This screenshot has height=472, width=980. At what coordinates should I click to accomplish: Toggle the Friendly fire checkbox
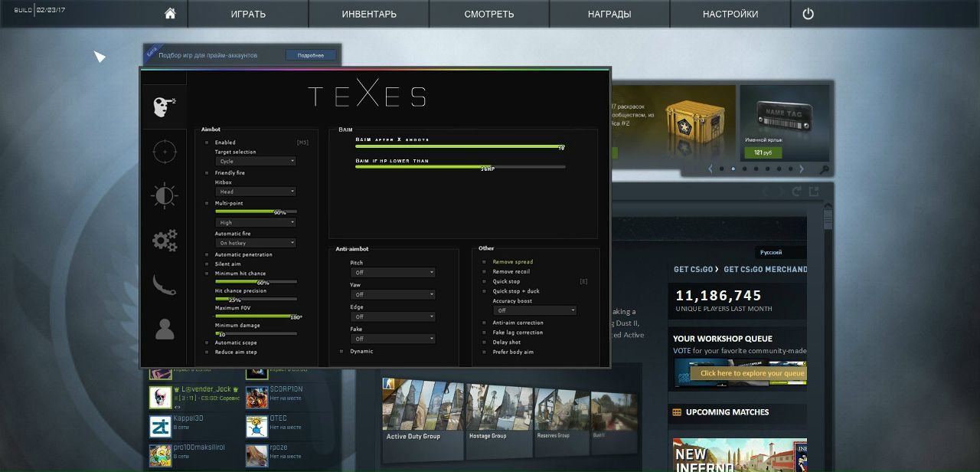click(x=207, y=173)
